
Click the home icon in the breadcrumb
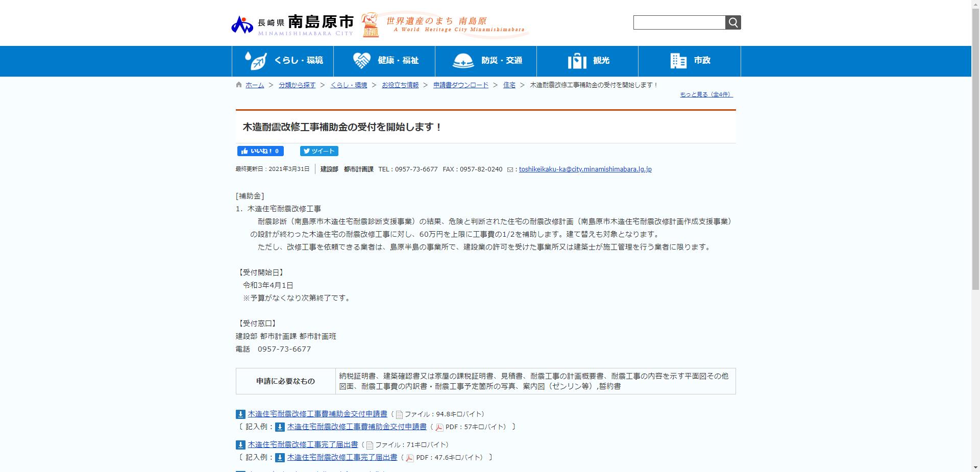pos(238,85)
